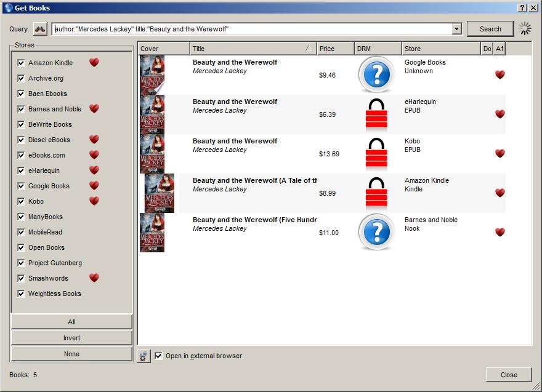This screenshot has width=542, height=392.
Task: Click affiliate heart in the Google Books $9.46 row
Action: [500, 74]
